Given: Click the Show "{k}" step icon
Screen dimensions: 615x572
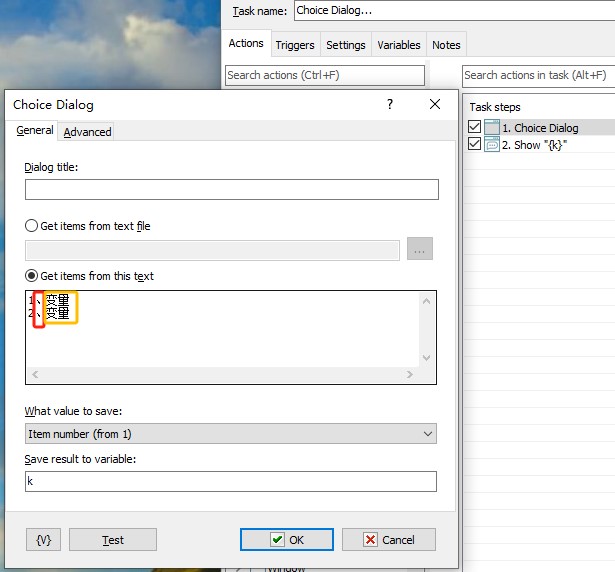Looking at the screenshot, I should tap(492, 145).
